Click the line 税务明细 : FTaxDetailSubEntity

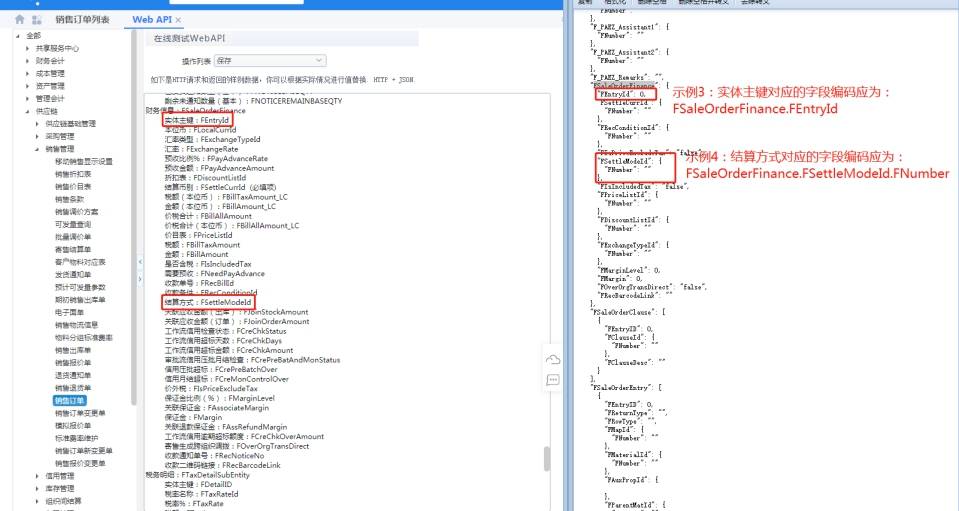click(198, 474)
